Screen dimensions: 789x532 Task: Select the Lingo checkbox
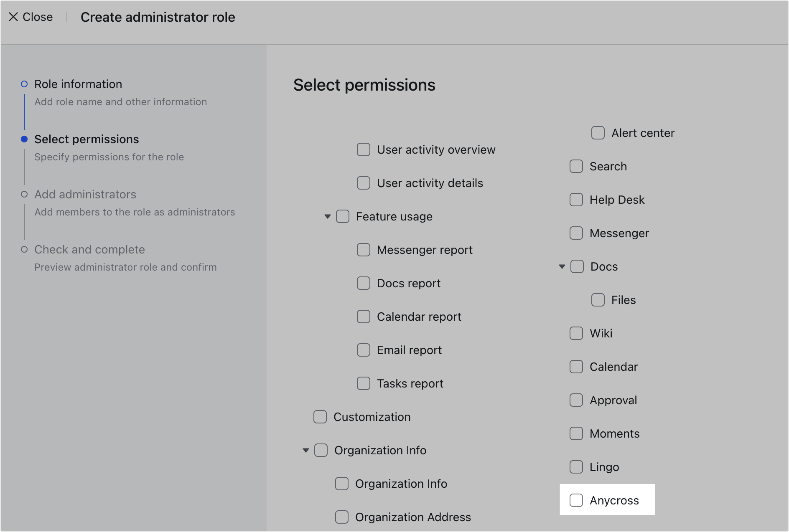[x=576, y=467]
